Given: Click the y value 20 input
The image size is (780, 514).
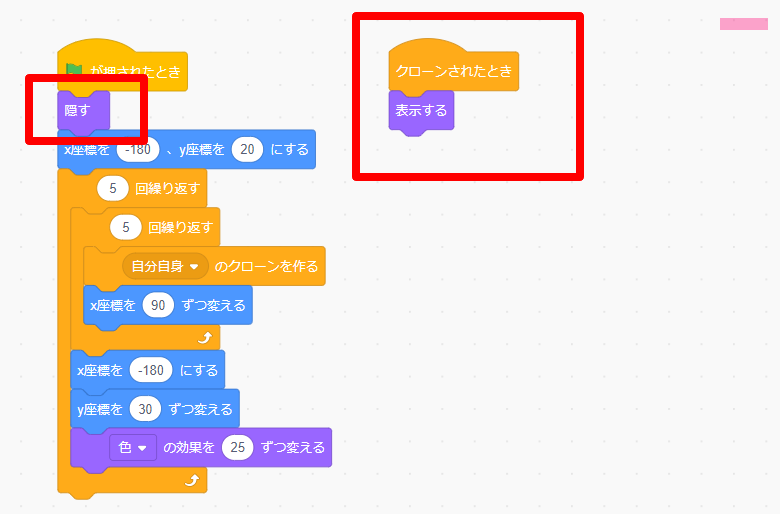Looking at the screenshot, I should click(x=247, y=149).
